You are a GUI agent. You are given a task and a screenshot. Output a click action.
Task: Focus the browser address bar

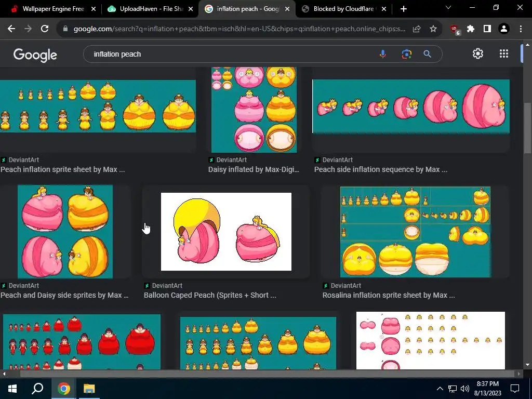pyautogui.click(x=239, y=29)
